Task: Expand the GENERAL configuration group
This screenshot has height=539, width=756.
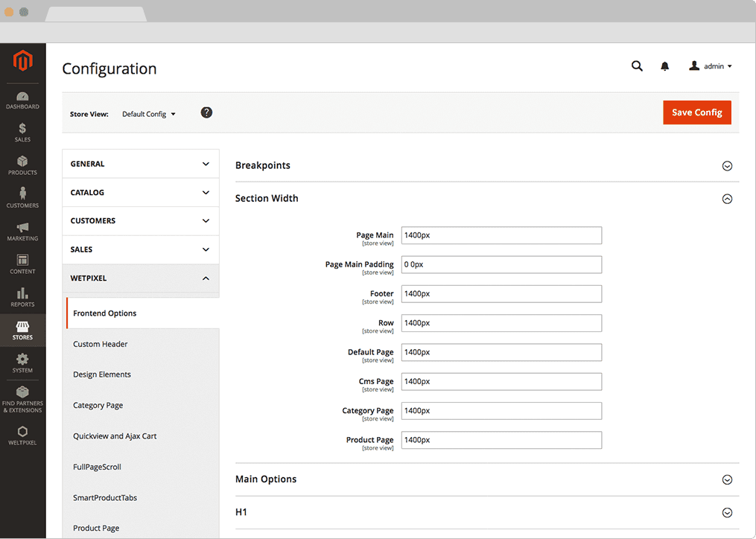Action: (140, 164)
